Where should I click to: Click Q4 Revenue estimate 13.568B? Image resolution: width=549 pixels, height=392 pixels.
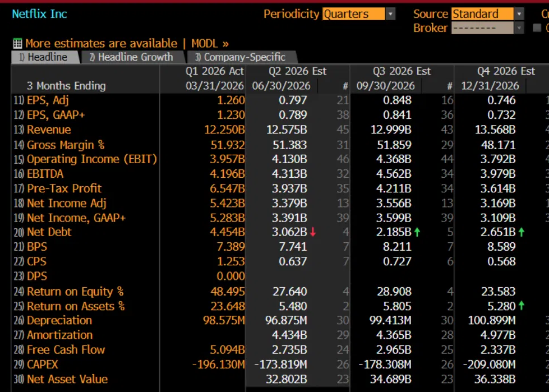pos(495,130)
